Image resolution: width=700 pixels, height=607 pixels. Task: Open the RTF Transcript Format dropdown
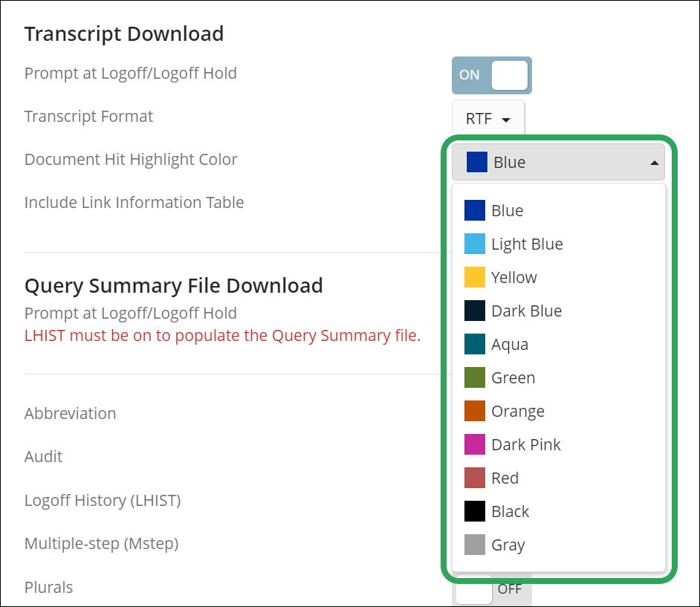coord(488,119)
